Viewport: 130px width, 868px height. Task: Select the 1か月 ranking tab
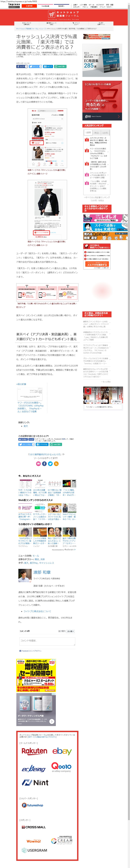[105, 133]
